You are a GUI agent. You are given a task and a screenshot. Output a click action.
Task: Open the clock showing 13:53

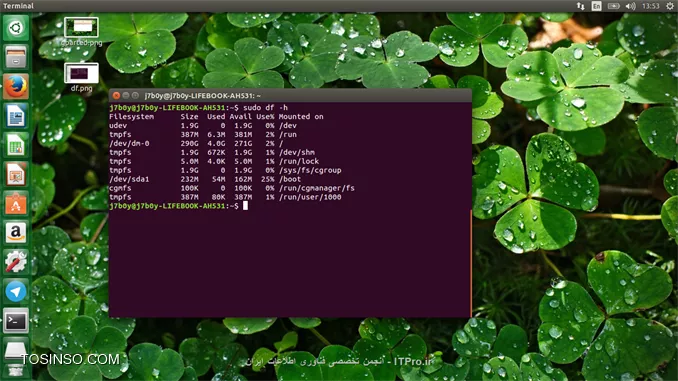pos(651,6)
